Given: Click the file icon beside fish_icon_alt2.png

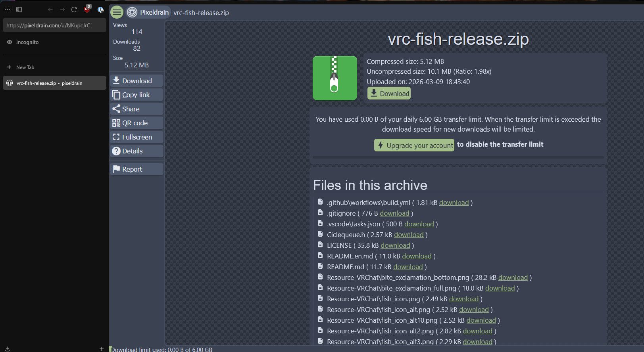Looking at the screenshot, I should pyautogui.click(x=320, y=330).
